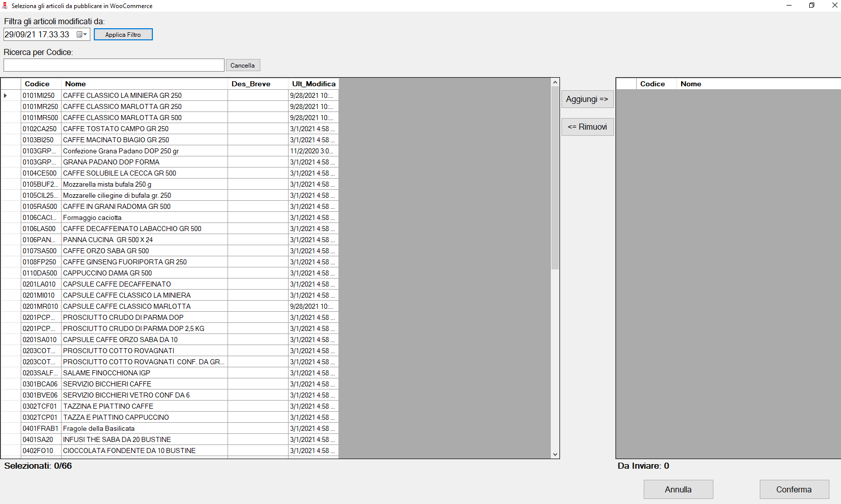Select row CAFFE CLASSICO LA MINIERA GR 250

tap(144, 96)
